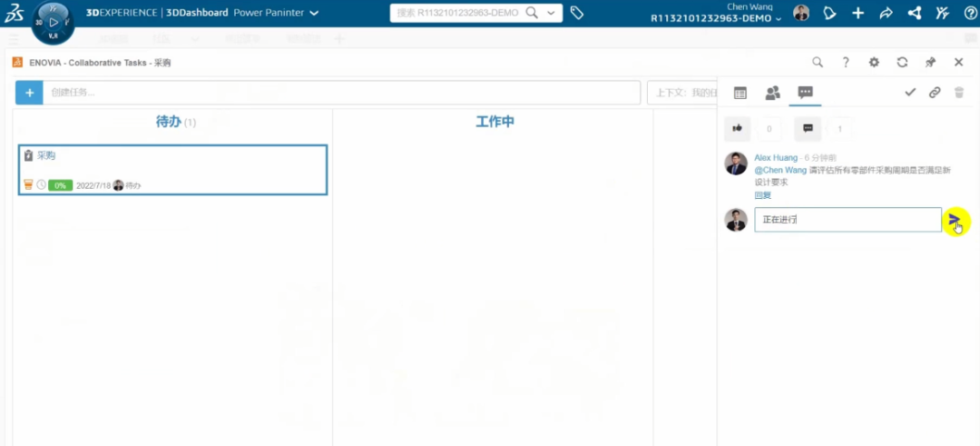Open the tools icon in header

tap(942, 13)
